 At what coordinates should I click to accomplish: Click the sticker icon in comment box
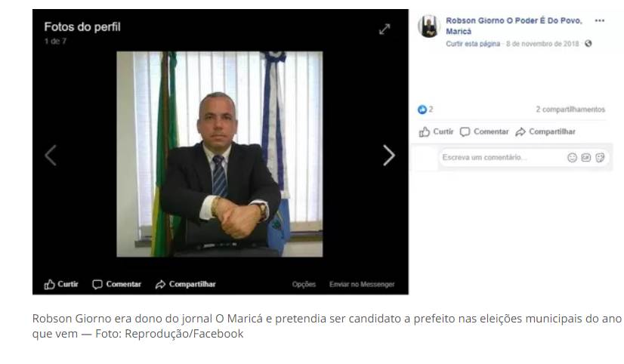coord(600,158)
